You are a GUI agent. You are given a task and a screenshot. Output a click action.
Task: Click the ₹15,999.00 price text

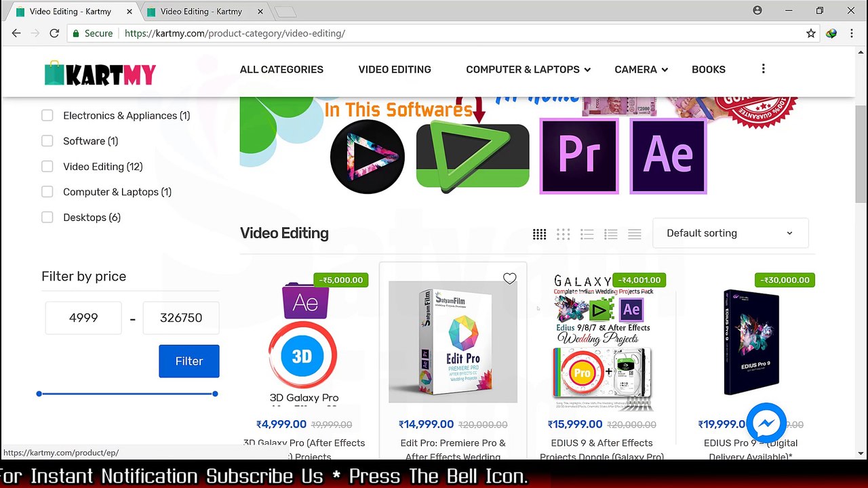tap(576, 424)
